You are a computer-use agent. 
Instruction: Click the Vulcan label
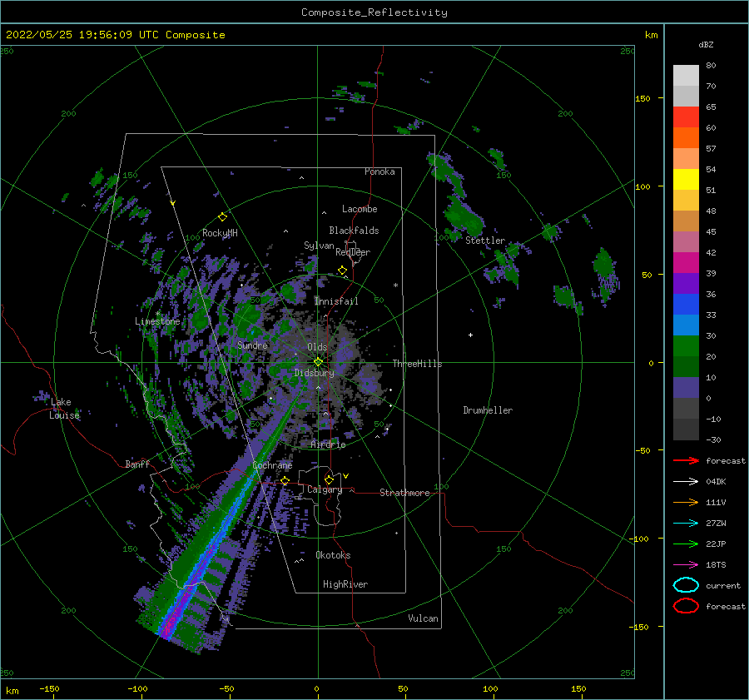(424, 618)
